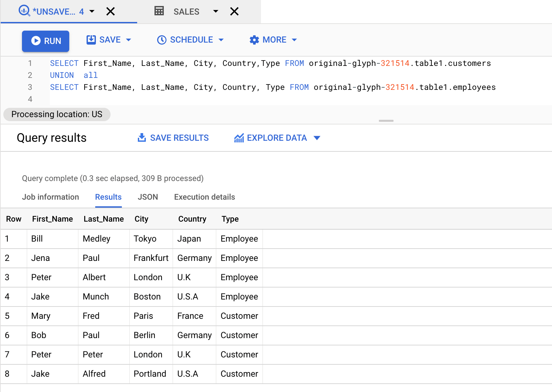Click the Save disk icon
This screenshot has height=392, width=552.
coord(92,40)
